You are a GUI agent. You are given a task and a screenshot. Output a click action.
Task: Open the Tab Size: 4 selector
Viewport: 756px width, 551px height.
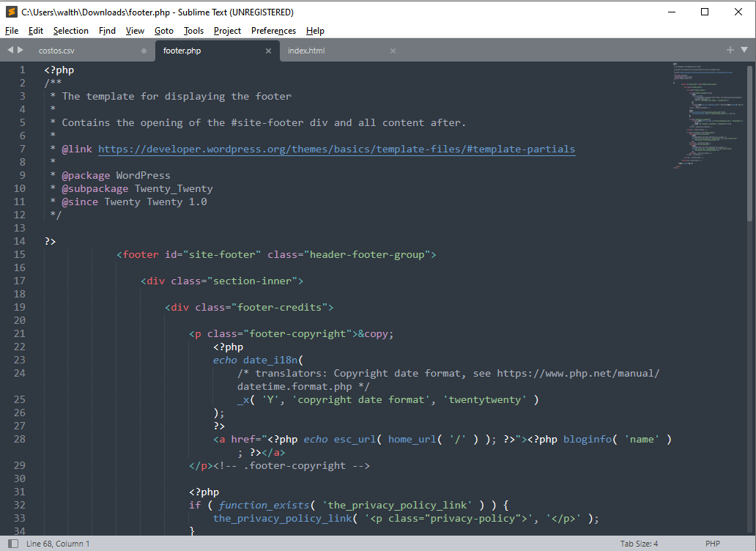coord(639,544)
